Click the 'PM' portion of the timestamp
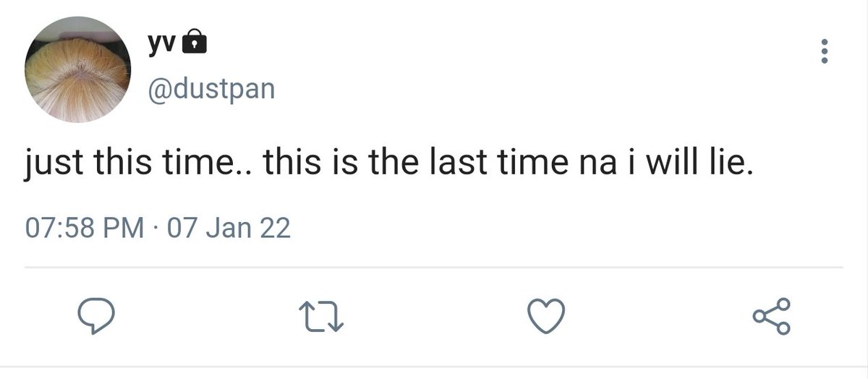Viewport: 868px width, 379px height. (x=125, y=229)
